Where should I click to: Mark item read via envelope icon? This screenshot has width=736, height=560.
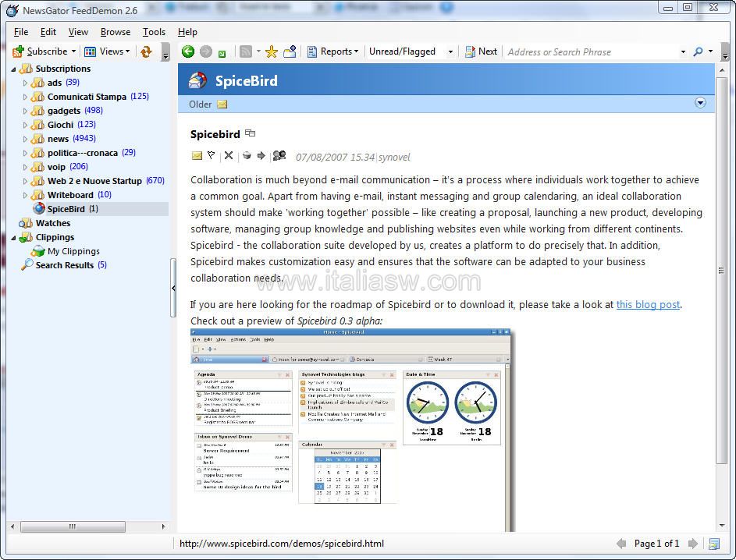pos(197,155)
